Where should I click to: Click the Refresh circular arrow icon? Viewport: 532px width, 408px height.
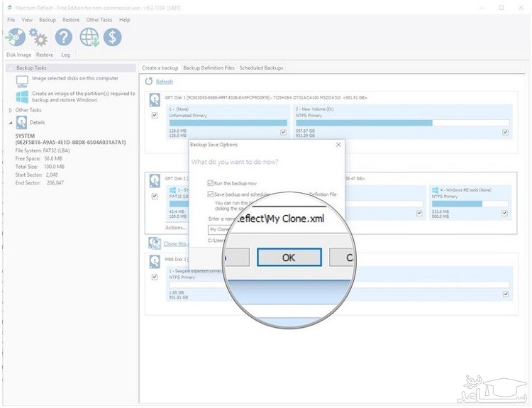tap(149, 82)
